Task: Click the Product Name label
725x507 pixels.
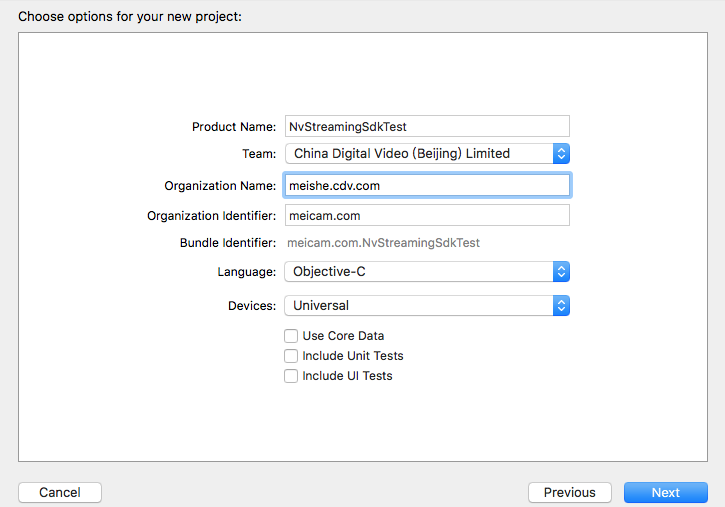Action: (x=234, y=127)
